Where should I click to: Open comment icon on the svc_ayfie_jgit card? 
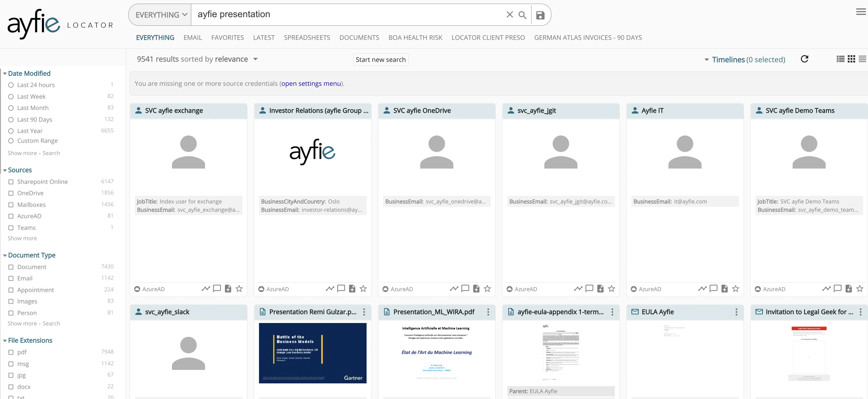[589, 288]
